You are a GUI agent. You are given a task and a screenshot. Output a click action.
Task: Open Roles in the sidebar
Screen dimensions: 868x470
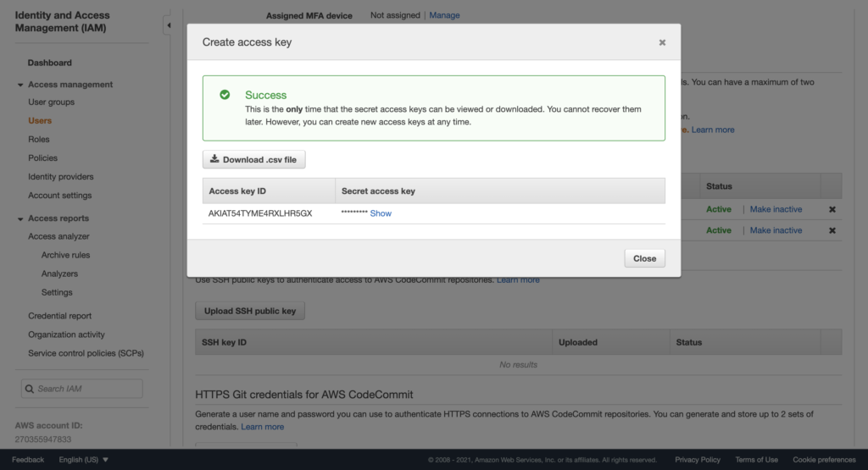39,140
